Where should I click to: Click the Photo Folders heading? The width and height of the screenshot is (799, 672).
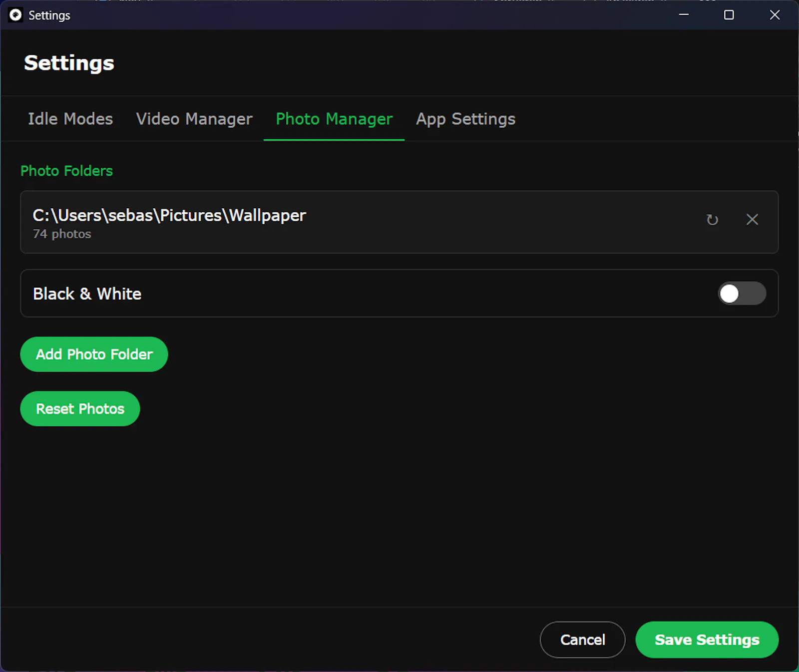66,171
